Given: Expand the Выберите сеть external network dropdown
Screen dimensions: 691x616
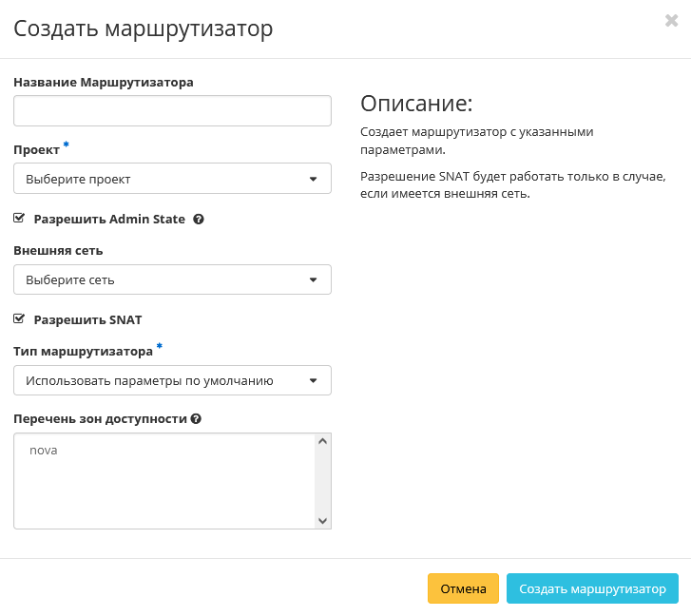Looking at the screenshot, I should tap(172, 279).
